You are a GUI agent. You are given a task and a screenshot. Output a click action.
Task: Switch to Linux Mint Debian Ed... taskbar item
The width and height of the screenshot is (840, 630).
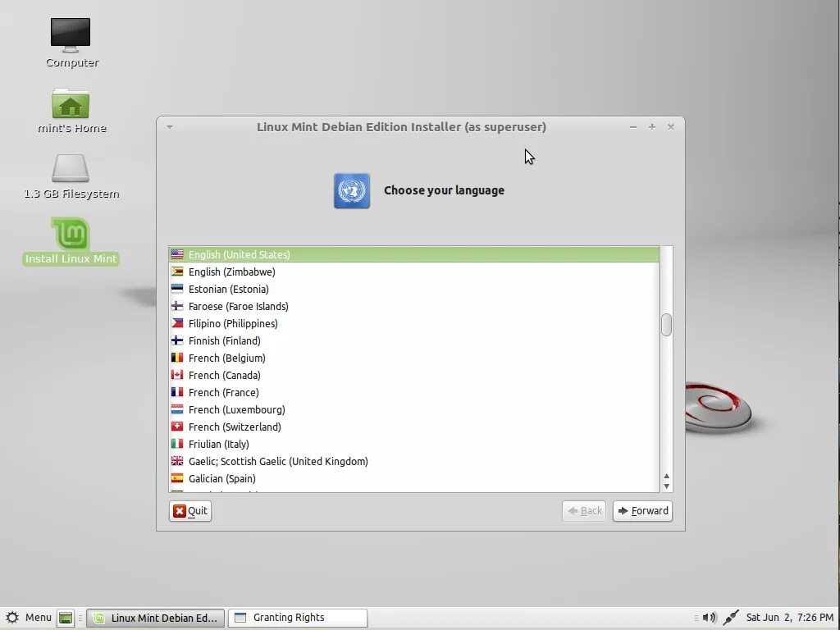point(156,618)
